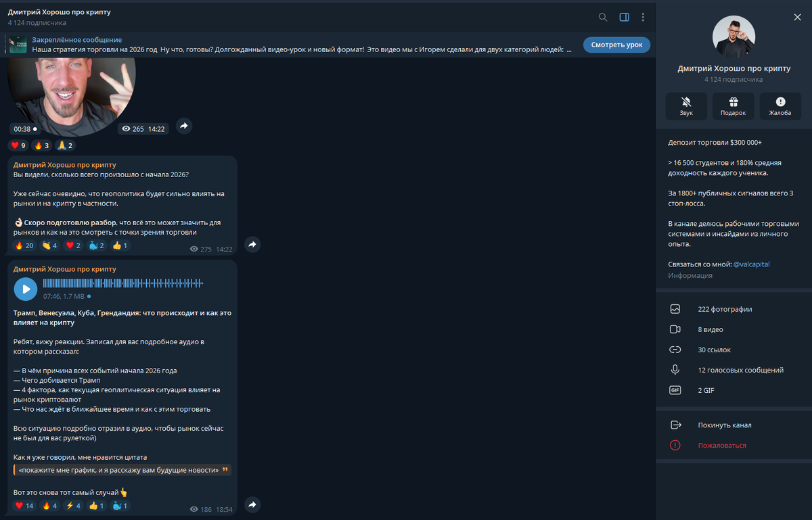Click the Смотреть урок button
This screenshot has width=812, height=520.
617,45
